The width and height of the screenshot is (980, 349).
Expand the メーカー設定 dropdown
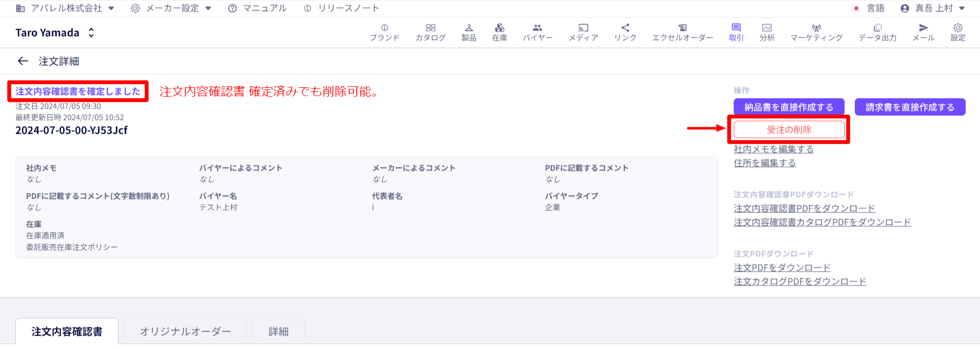coord(208,8)
